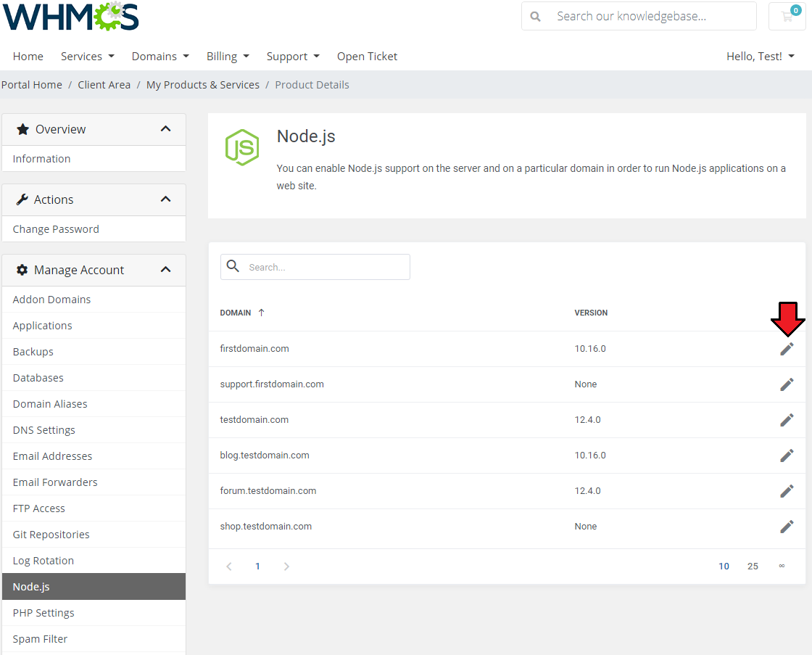Open the Services dropdown menu
Viewport: 812px width, 655px height.
coord(88,57)
